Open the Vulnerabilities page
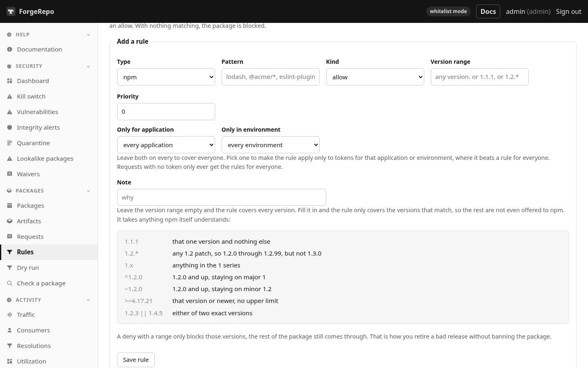The image size is (588, 368). [49, 112]
